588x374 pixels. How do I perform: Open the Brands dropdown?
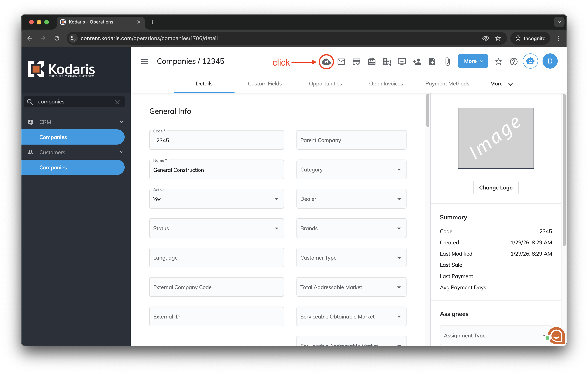tap(351, 228)
